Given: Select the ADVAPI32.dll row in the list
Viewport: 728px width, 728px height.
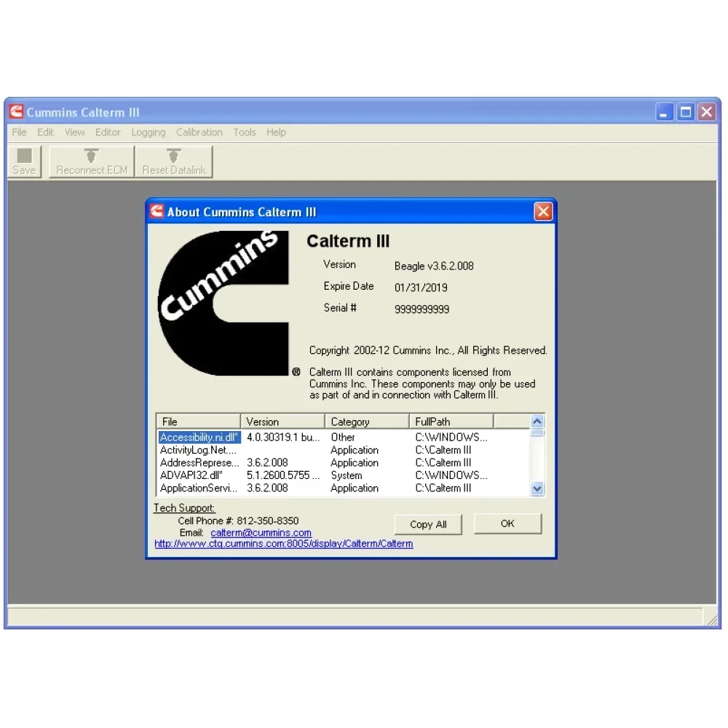Looking at the screenshot, I should (344, 475).
